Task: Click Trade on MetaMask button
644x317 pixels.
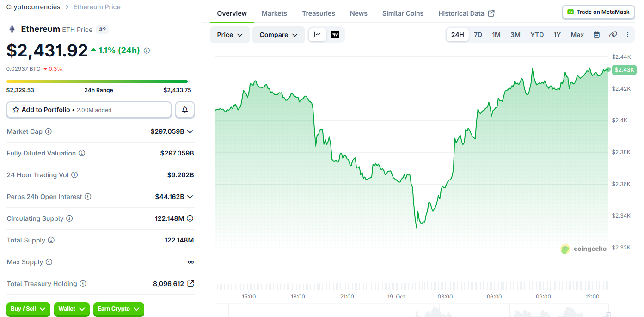Action: (x=598, y=12)
